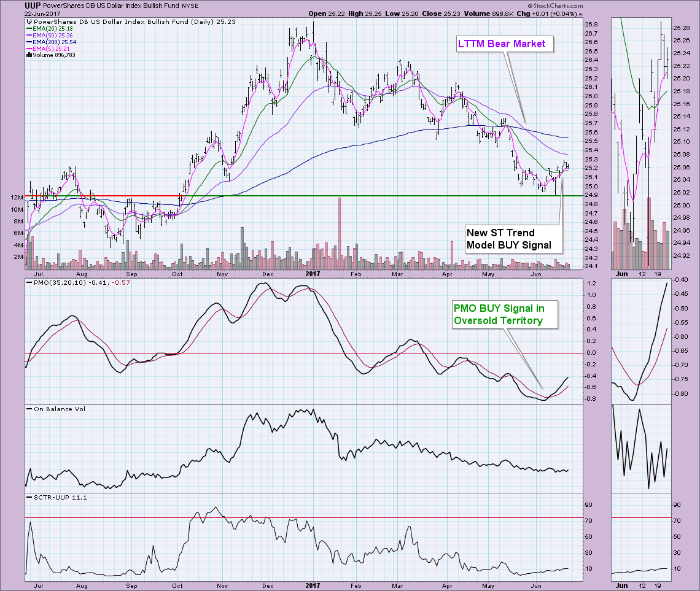
Task: Click the PMO(35,20,10) indicator label
Action: tap(60, 283)
